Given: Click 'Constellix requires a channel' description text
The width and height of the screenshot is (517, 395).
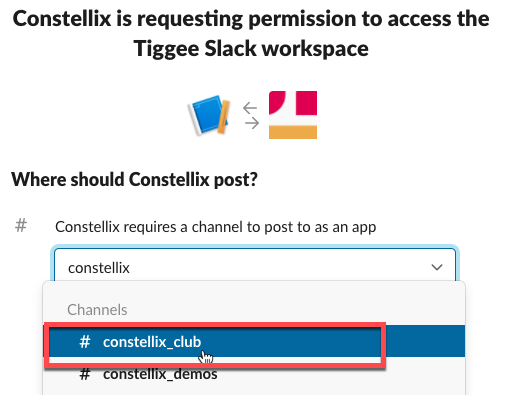Looking at the screenshot, I should [216, 227].
